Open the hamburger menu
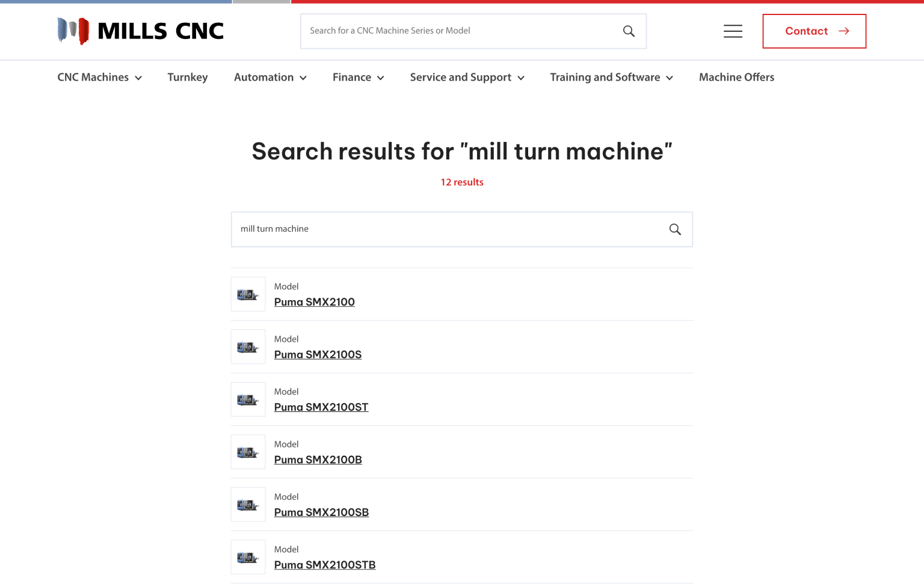This screenshot has width=924, height=587. click(733, 31)
